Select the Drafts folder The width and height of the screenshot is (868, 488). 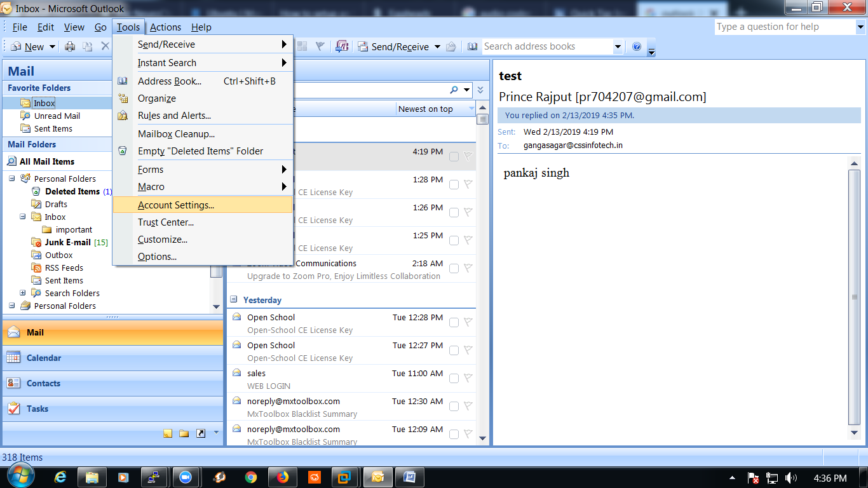pos(56,204)
